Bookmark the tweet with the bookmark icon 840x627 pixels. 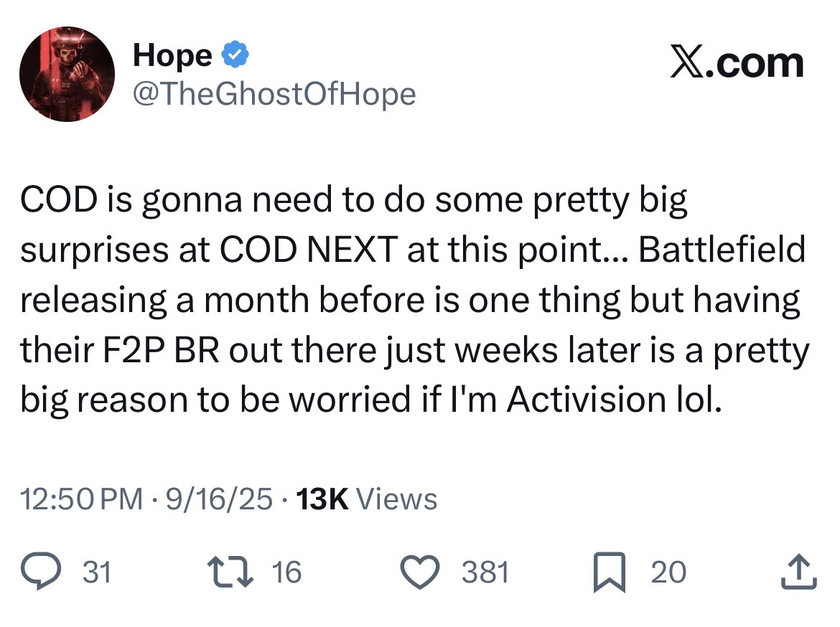pos(609,572)
